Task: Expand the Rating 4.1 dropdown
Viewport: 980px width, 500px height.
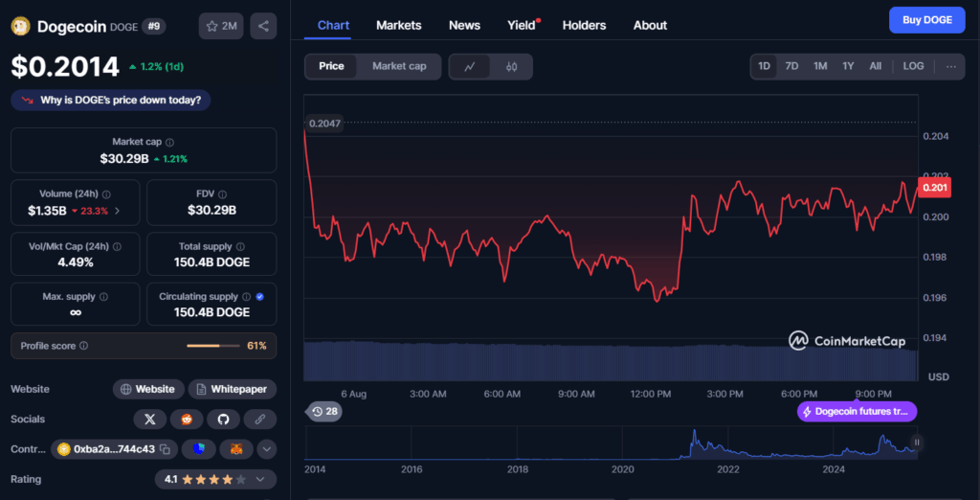Action: point(260,479)
